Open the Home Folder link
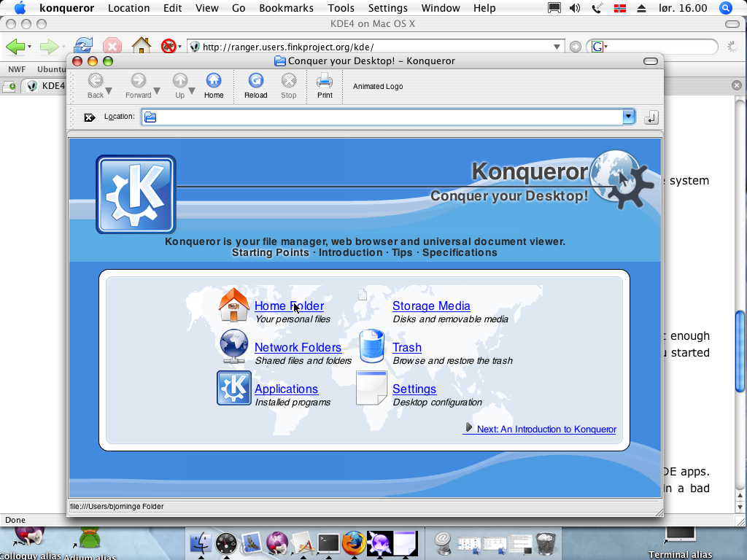This screenshot has height=560, width=747. (x=289, y=306)
